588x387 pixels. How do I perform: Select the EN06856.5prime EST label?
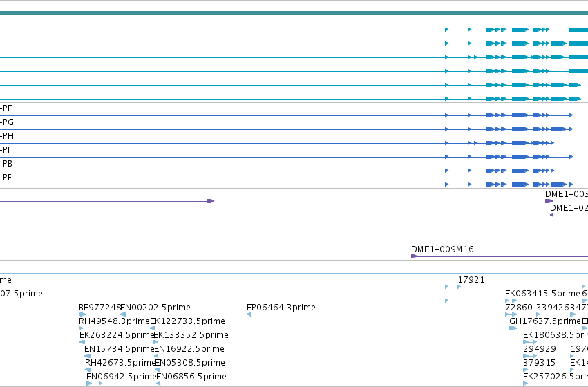point(191,377)
